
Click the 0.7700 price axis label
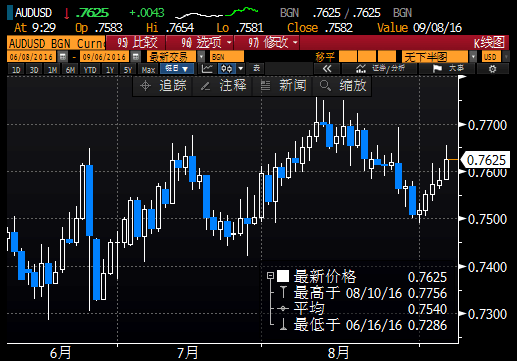tap(487, 125)
